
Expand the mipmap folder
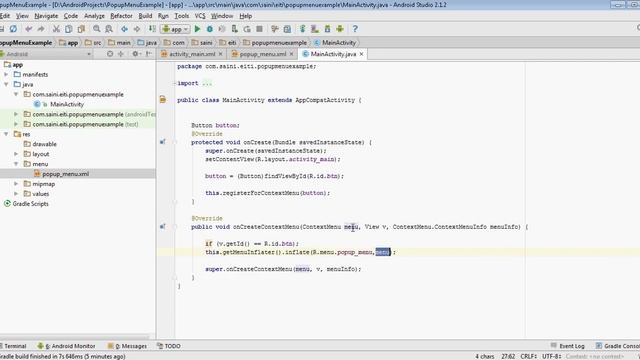[16, 184]
